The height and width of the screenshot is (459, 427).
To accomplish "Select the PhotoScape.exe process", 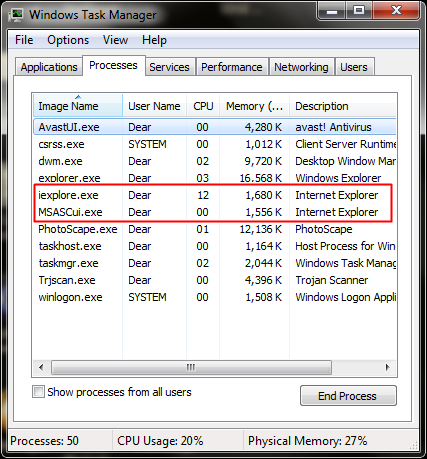I will tap(214, 229).
